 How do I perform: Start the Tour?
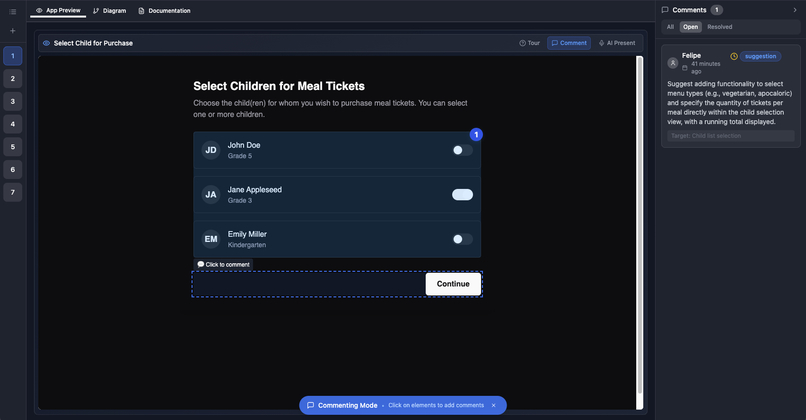(x=529, y=43)
